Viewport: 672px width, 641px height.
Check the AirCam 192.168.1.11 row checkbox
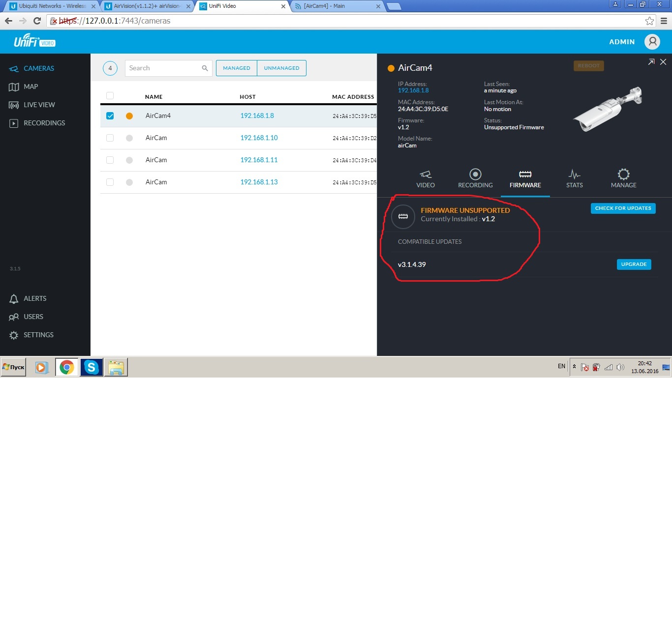(110, 160)
